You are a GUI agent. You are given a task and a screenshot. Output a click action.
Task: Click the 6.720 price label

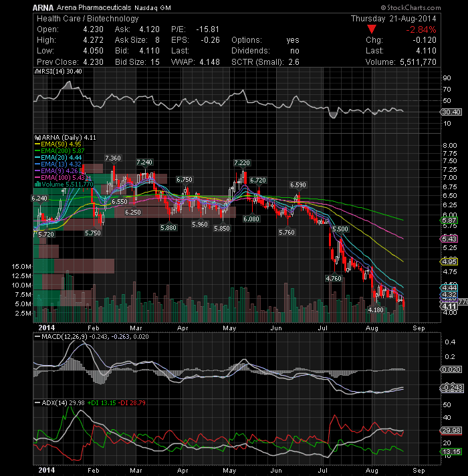pyautogui.click(x=257, y=181)
